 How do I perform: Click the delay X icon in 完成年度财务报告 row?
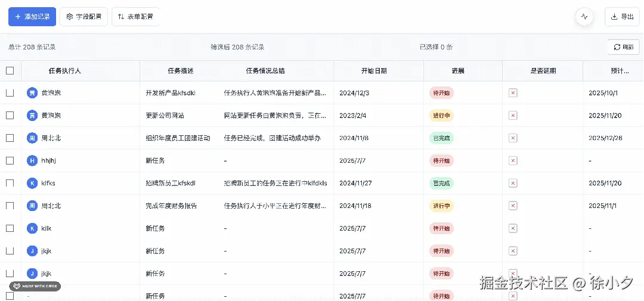click(513, 205)
